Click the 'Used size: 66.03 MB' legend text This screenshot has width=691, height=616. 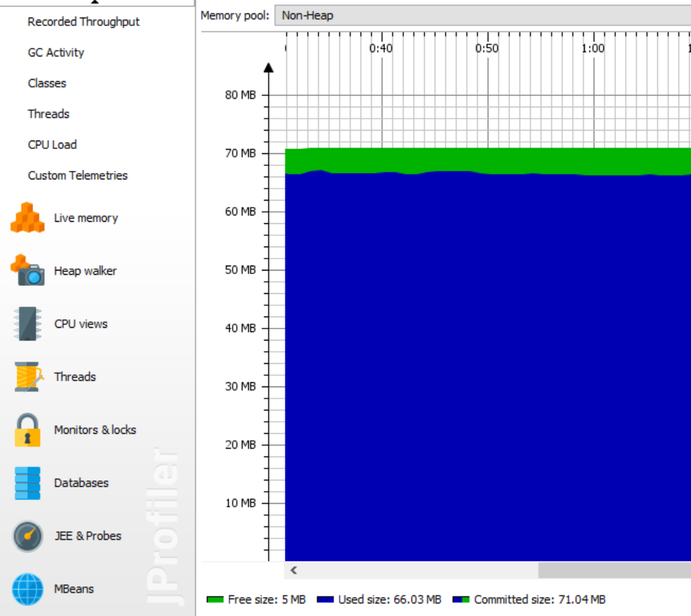(x=389, y=600)
